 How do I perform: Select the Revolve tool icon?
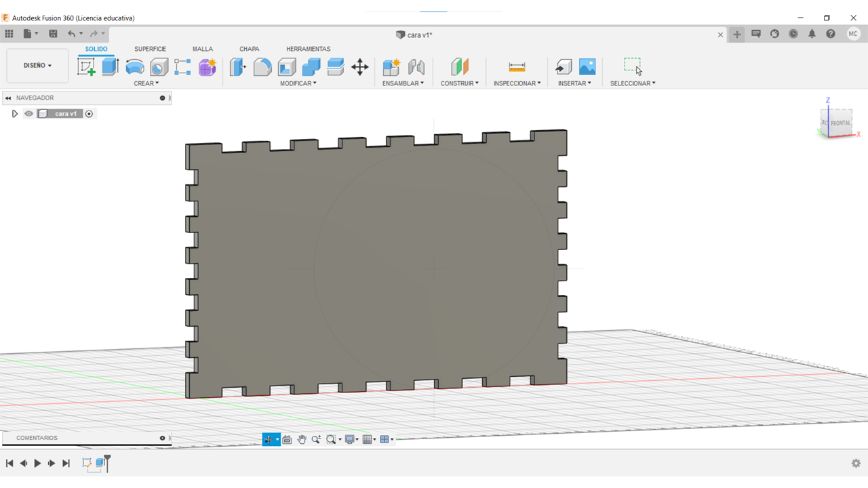coord(134,66)
